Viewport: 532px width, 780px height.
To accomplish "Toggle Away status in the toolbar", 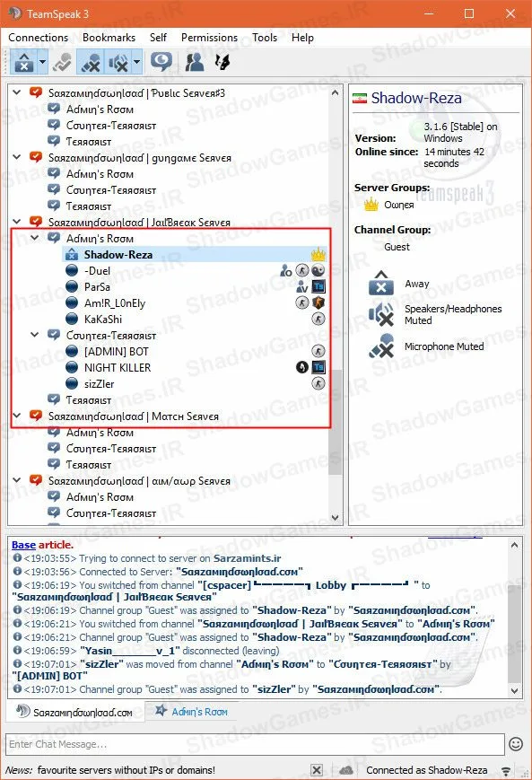I will (22, 62).
